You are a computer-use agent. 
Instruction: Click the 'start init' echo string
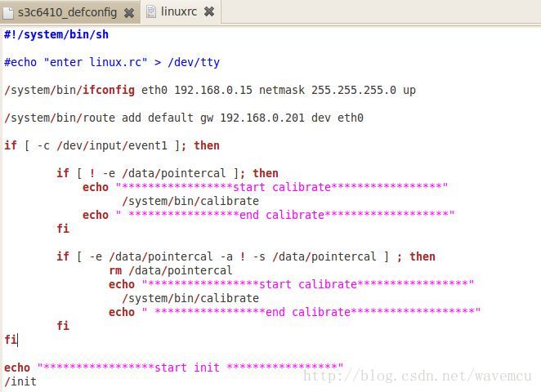[190, 367]
